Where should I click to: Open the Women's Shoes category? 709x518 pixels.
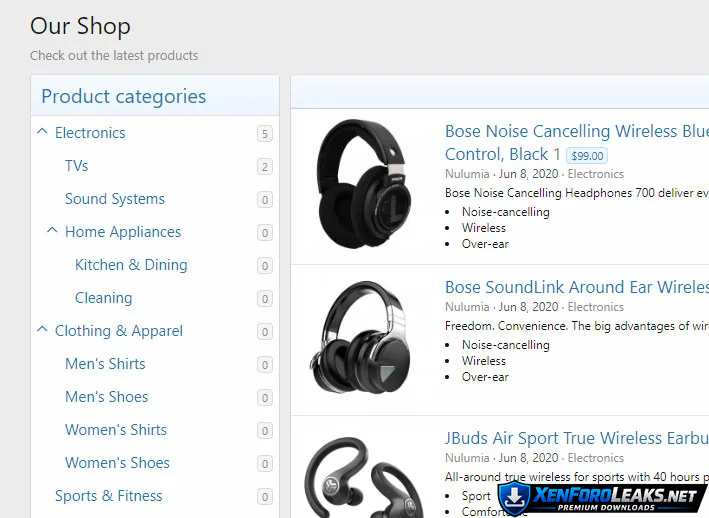[118, 463]
